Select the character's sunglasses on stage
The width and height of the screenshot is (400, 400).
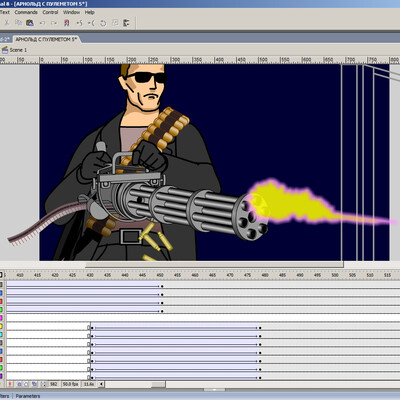point(146,78)
